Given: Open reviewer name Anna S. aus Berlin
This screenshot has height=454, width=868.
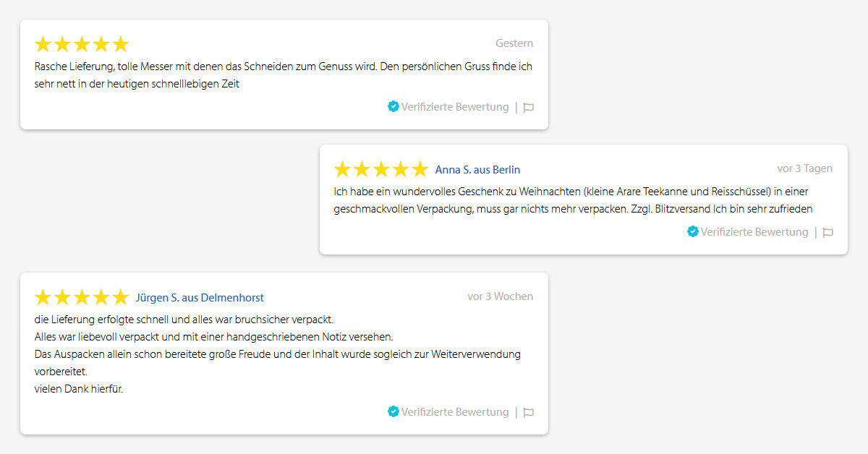Looking at the screenshot, I should pyautogui.click(x=477, y=170).
